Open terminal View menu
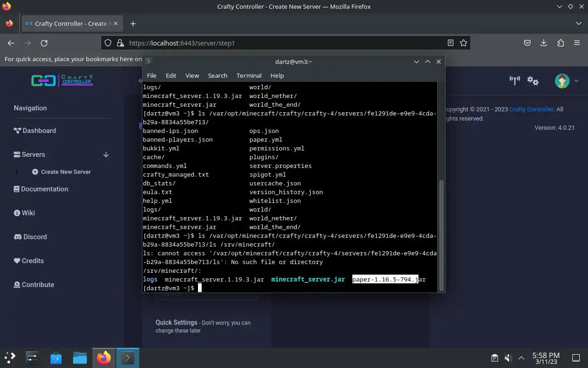 192,75
